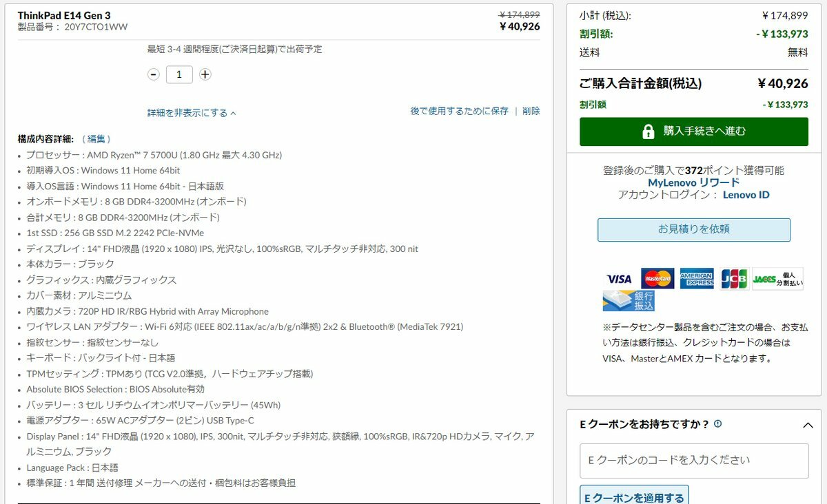This screenshot has height=504, width=827.
Task: Click the struck-through ¥174,899 original price
Action: point(520,14)
